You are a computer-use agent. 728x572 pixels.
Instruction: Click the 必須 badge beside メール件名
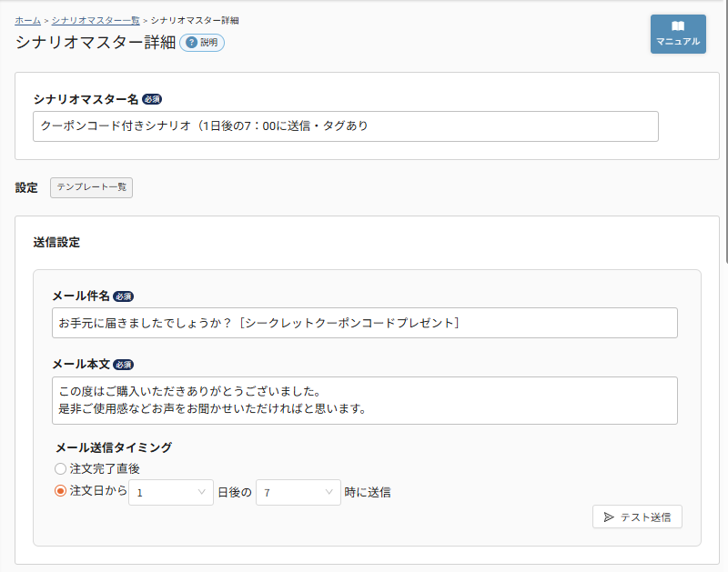tap(124, 296)
